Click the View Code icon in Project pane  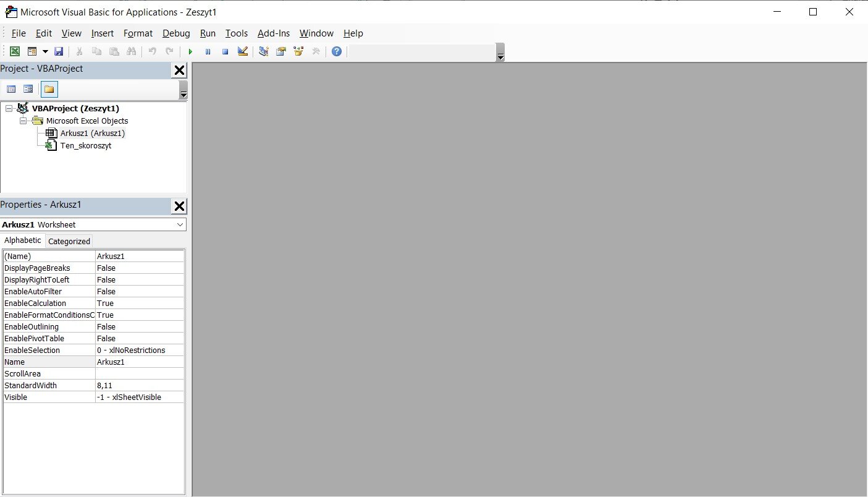pyautogui.click(x=11, y=89)
